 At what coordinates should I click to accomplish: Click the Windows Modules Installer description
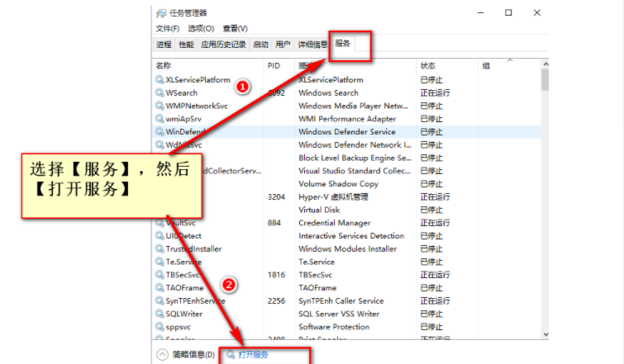[347, 248]
